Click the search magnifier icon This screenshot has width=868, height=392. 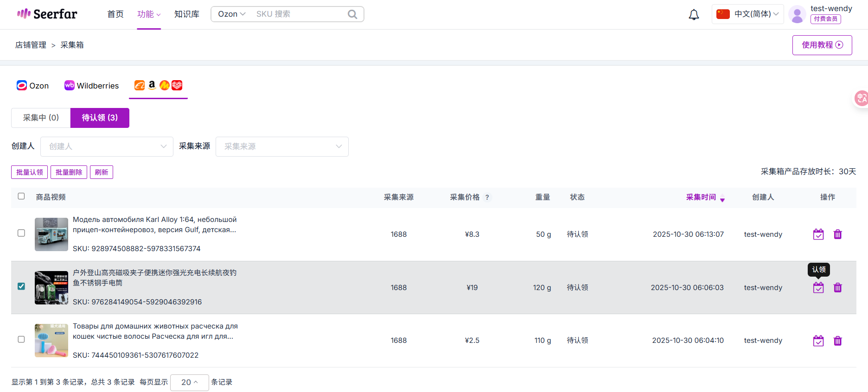pyautogui.click(x=352, y=14)
